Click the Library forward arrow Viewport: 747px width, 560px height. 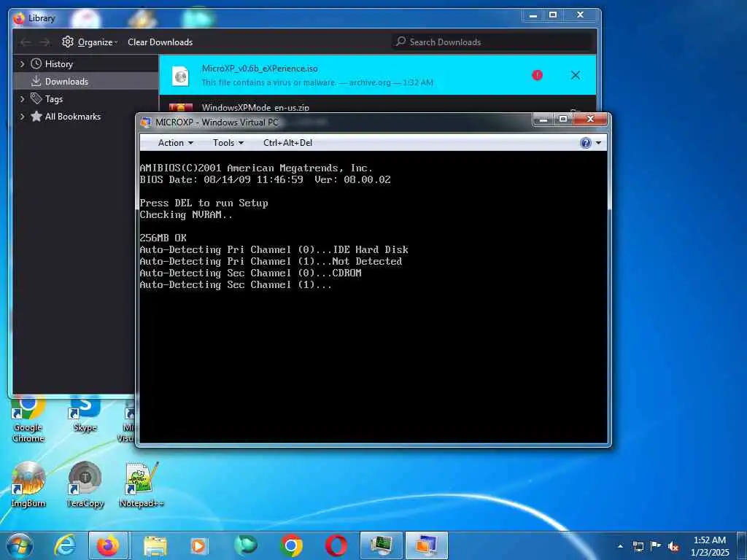(x=44, y=42)
